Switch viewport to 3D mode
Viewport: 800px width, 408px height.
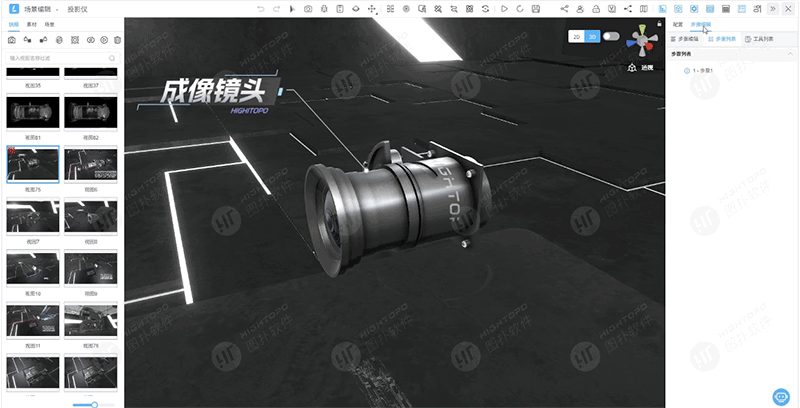pos(592,37)
